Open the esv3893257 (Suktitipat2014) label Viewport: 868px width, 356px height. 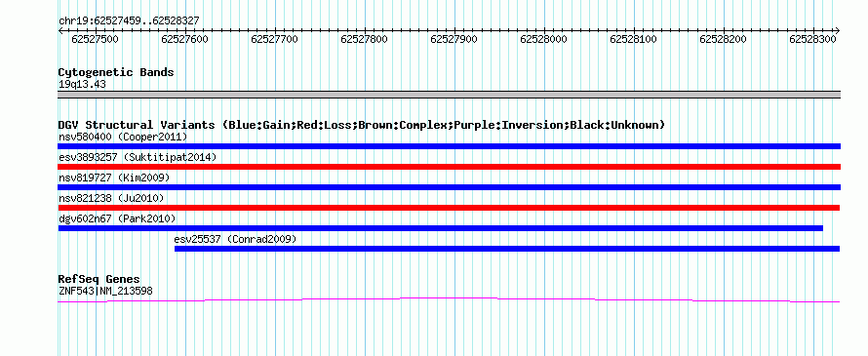tap(138, 157)
